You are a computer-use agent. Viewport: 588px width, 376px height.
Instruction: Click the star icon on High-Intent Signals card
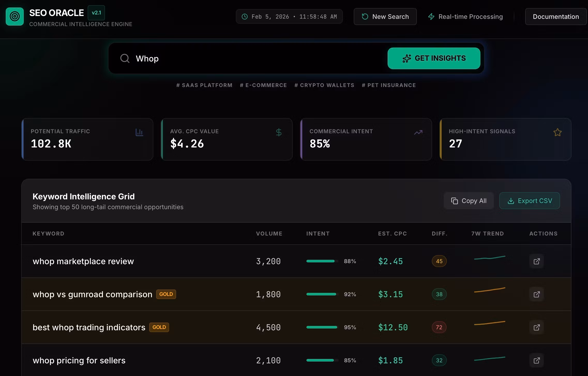[557, 132]
